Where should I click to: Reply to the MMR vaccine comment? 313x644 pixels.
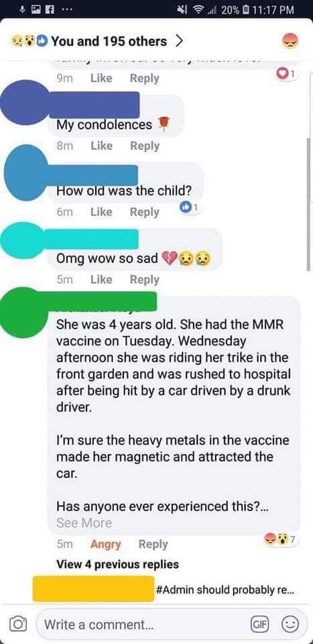[153, 544]
